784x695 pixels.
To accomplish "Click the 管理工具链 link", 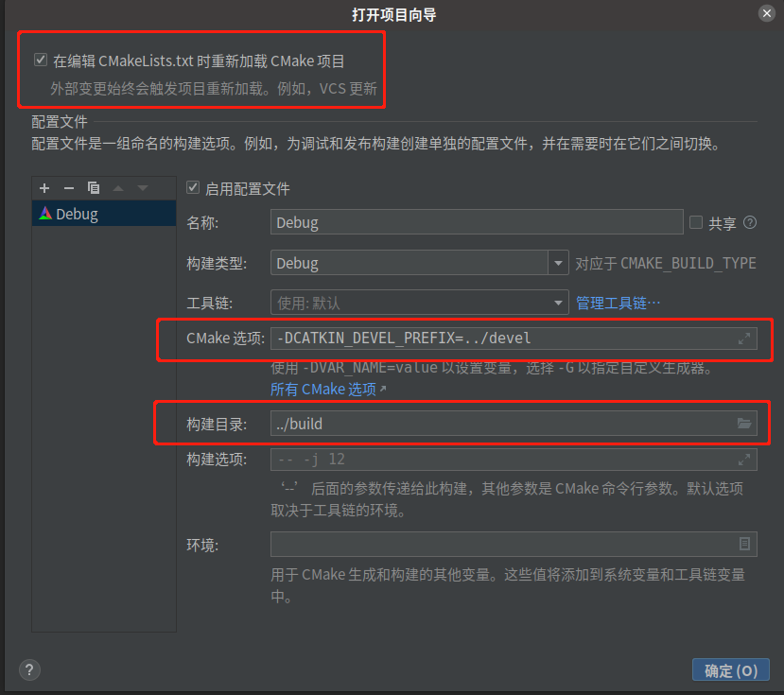I will 615,303.
